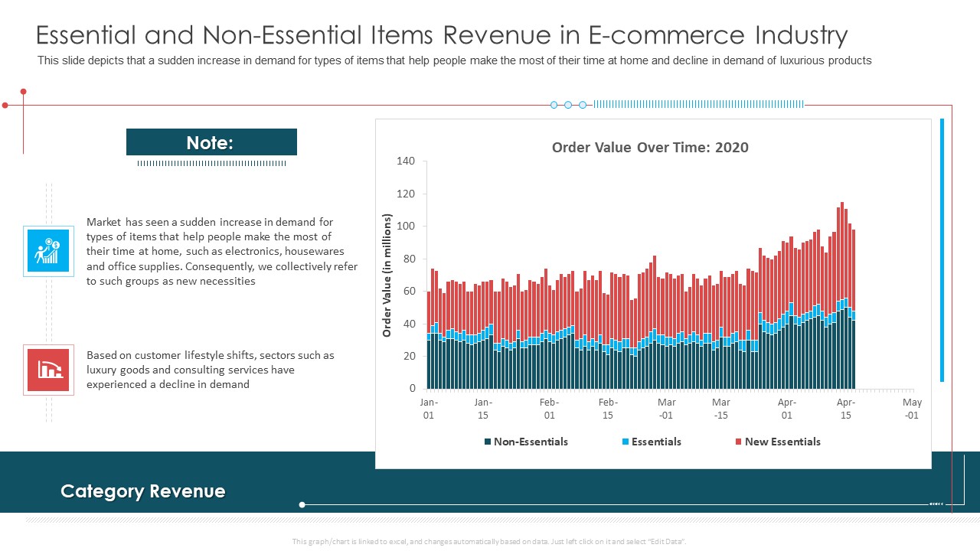Click the 'May-01' x-axis label
This screenshot has width=980, height=551.
(912, 409)
